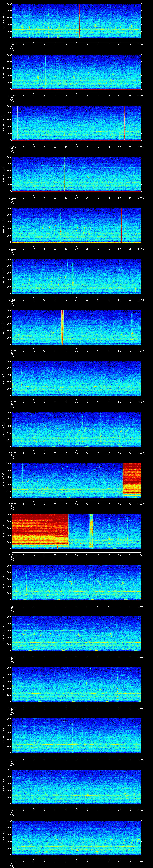Image resolution: width=153 pixels, height=868 pixels.
Task: Open the spectrogram panel starting at 0:32:00
Action: coord(77,838)
